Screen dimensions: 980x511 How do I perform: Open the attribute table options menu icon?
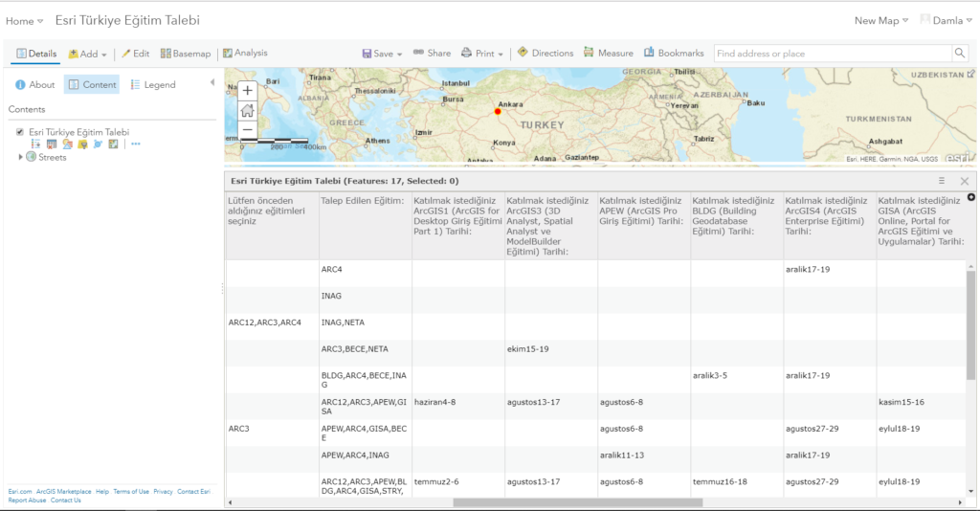pos(942,181)
